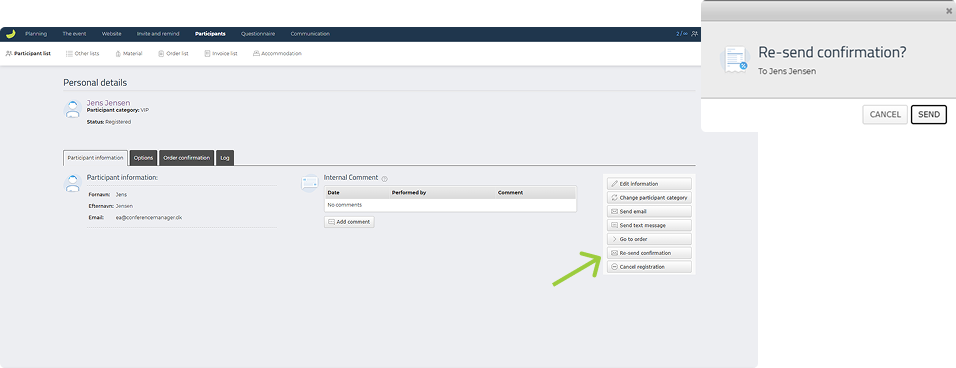The width and height of the screenshot is (956, 368).
Task: Click the Edit information button
Action: pos(649,183)
